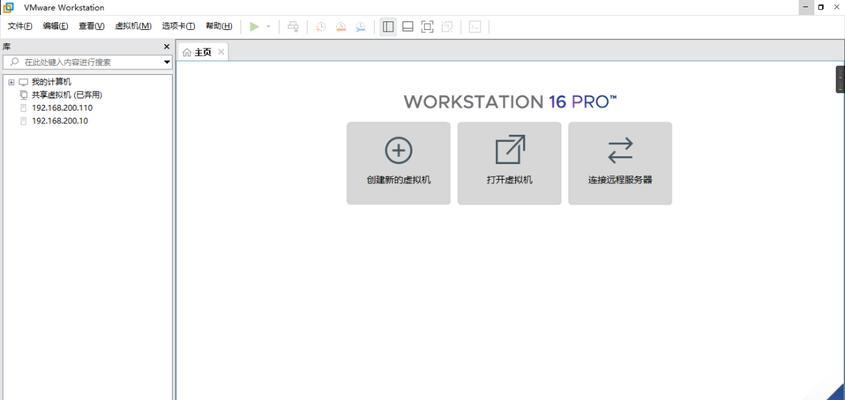Click the green power on play button
The height and width of the screenshot is (400, 845).
click(254, 26)
